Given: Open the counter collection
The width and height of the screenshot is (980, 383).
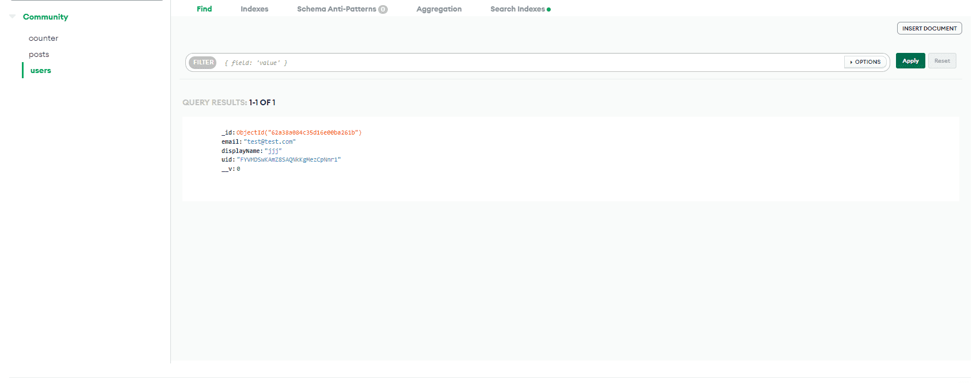Looking at the screenshot, I should point(44,39).
